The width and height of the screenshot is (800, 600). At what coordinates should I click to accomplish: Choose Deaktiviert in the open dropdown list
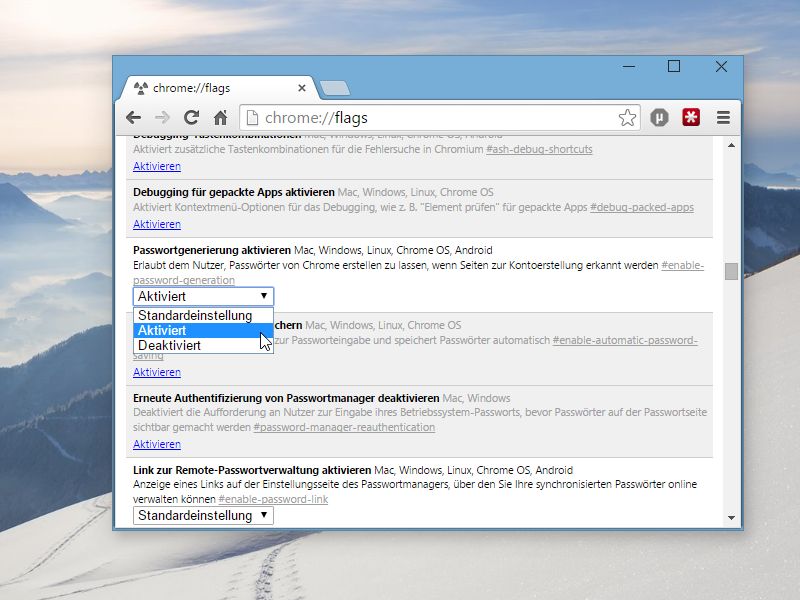tap(203, 345)
